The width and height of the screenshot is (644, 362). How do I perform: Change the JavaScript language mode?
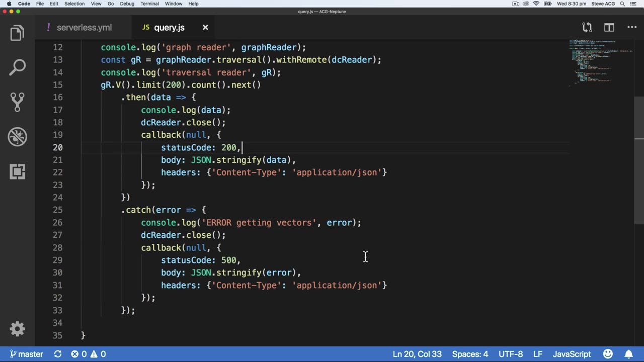pyautogui.click(x=572, y=354)
